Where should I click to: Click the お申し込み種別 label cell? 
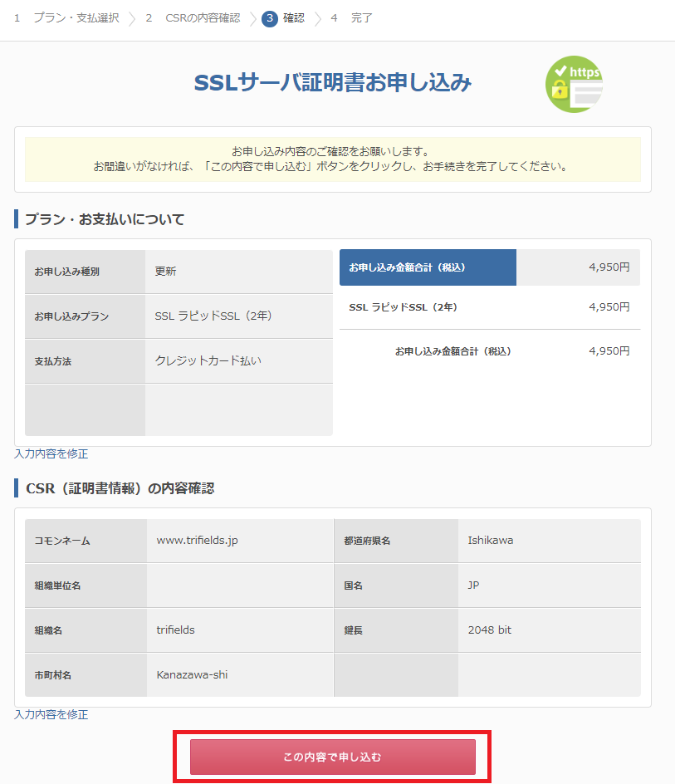(85, 272)
